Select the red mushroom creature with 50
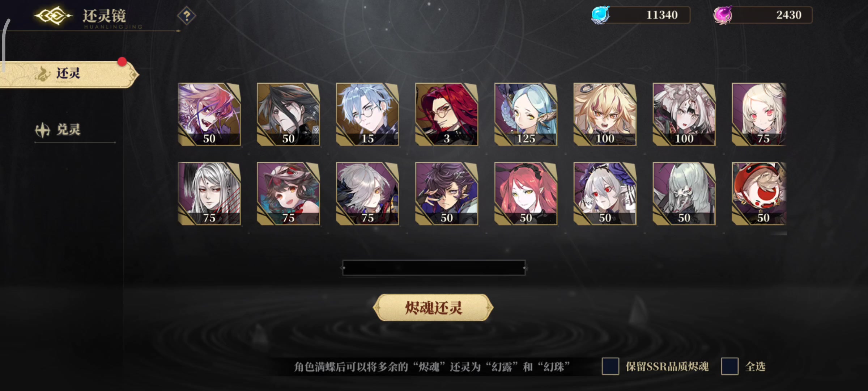The width and height of the screenshot is (868, 391). (759, 194)
